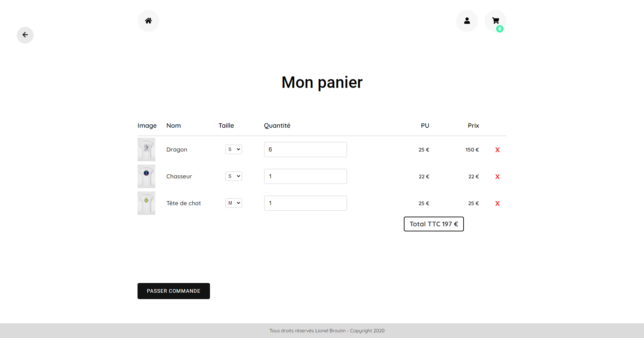The height and width of the screenshot is (338, 644).
Task: Open the size dropdown for Dragon
Action: click(233, 150)
